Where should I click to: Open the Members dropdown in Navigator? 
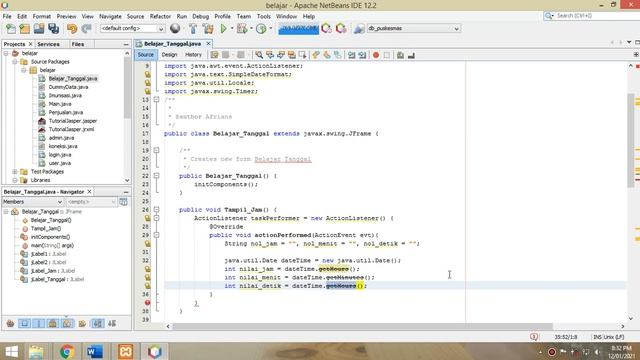pyautogui.click(x=33, y=202)
